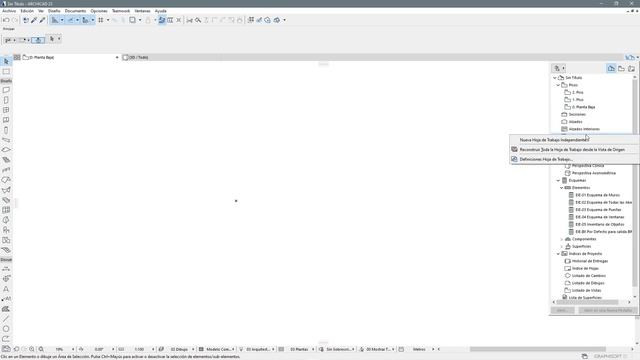This screenshot has height=360, width=640.
Task: Select the Object tool in the toolbox
Action: point(6,230)
